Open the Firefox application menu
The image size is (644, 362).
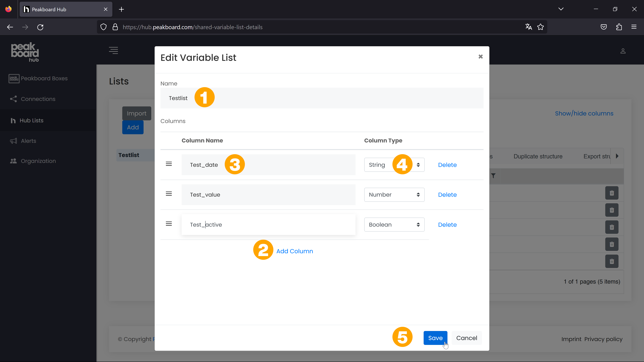[634, 27]
